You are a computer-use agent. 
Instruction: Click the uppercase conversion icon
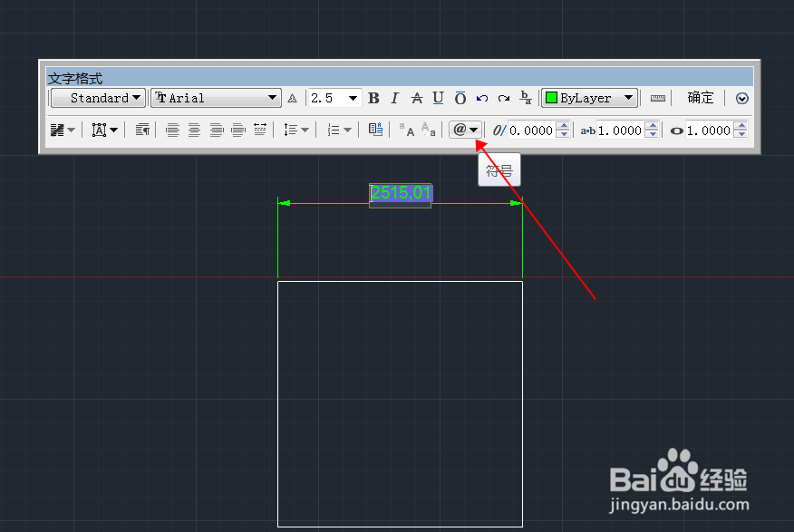click(x=407, y=131)
